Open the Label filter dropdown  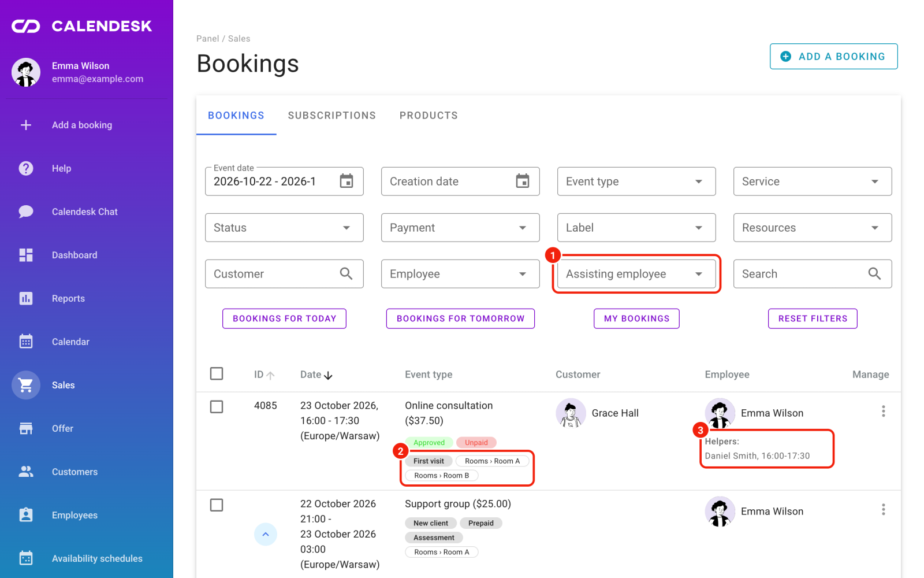click(636, 228)
